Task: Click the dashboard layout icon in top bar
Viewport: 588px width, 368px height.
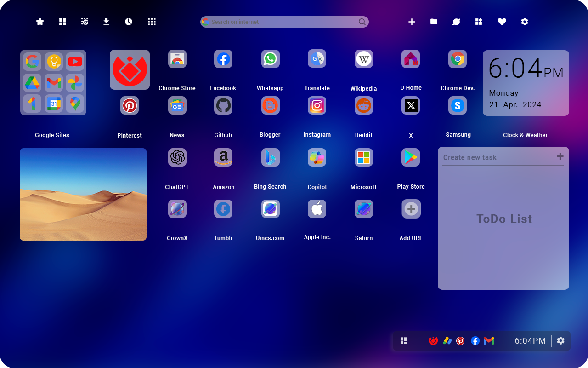Action: [x=62, y=22]
